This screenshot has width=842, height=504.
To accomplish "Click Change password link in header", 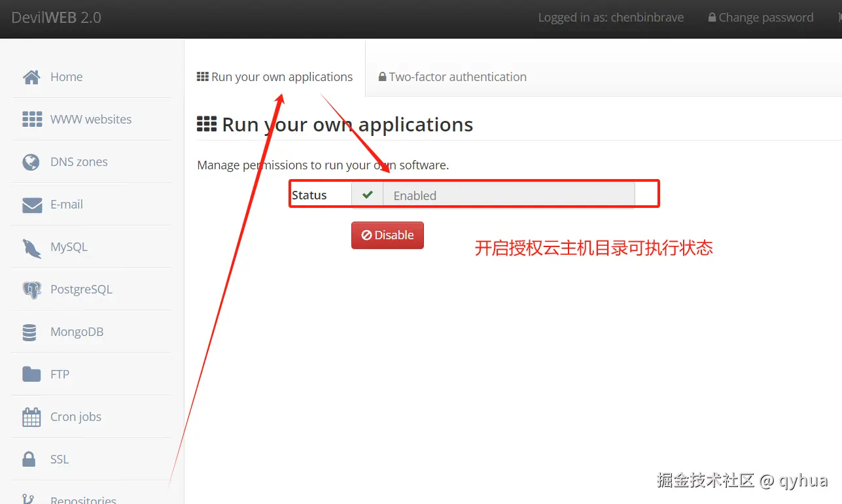I will pos(760,18).
